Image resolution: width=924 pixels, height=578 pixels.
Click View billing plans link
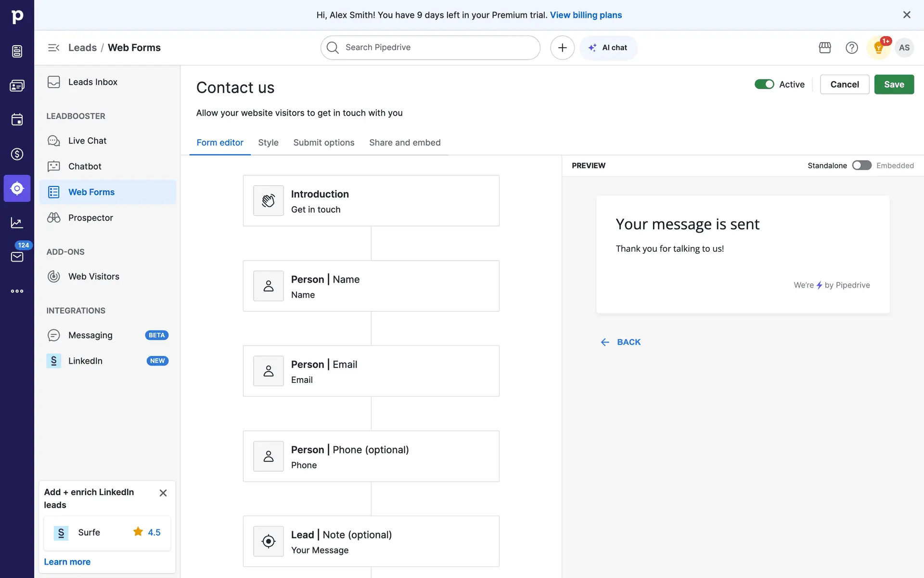click(586, 15)
